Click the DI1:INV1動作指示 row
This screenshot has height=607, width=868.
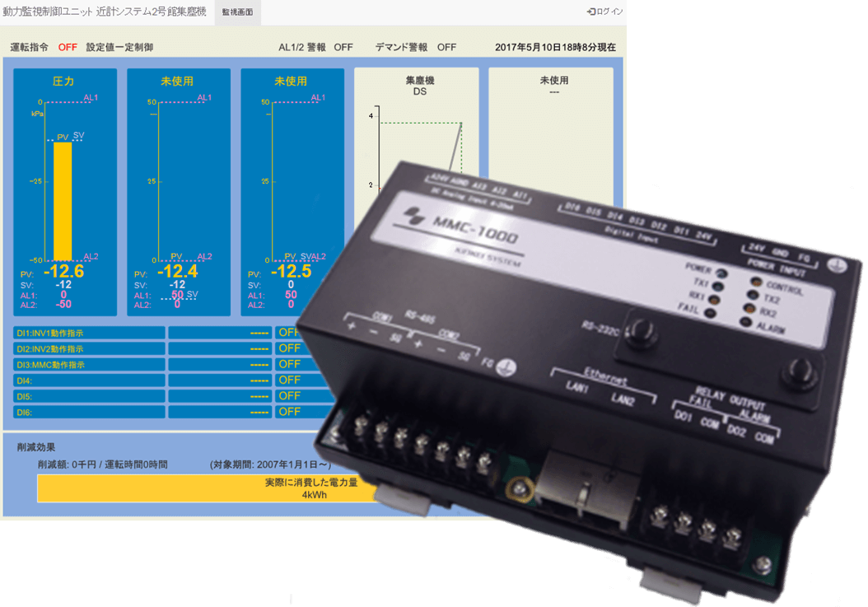[89, 333]
